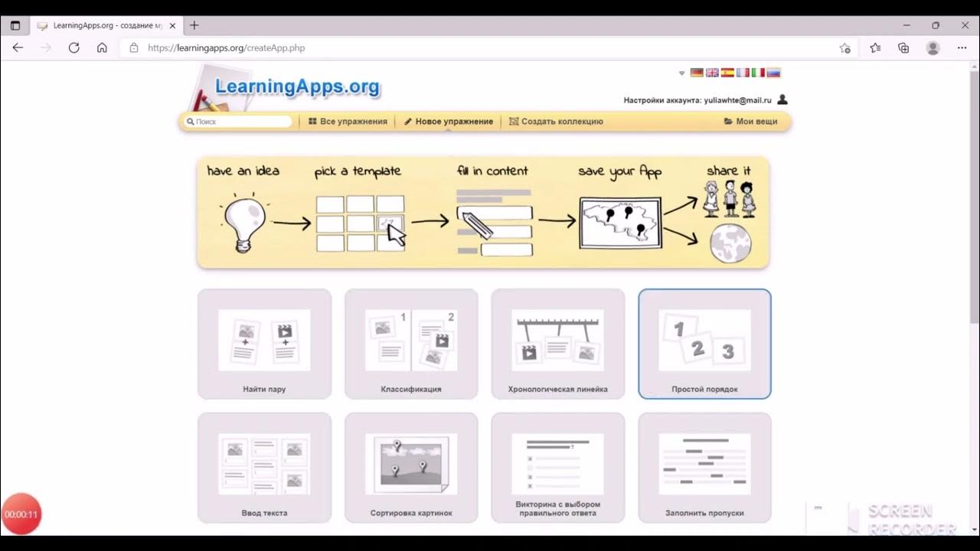Open the tab actions menu icon
This screenshot has height=551, width=980.
click(15, 25)
